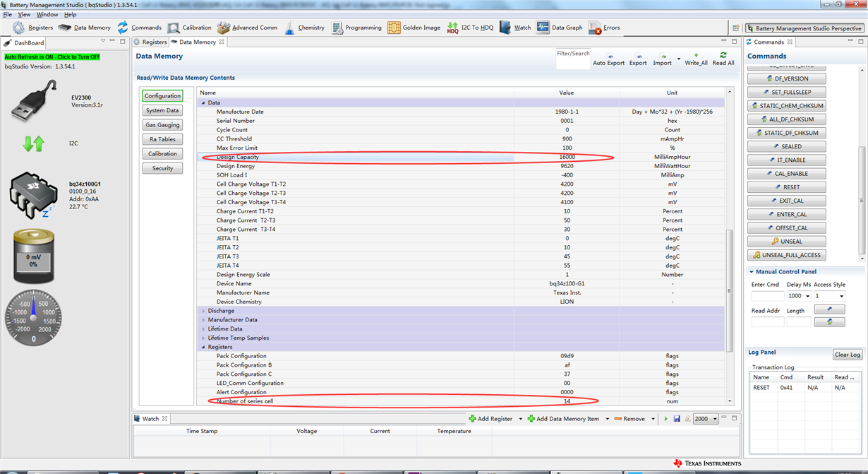Expand the Discharge section
This screenshot has width=868, height=474.
(x=203, y=311)
